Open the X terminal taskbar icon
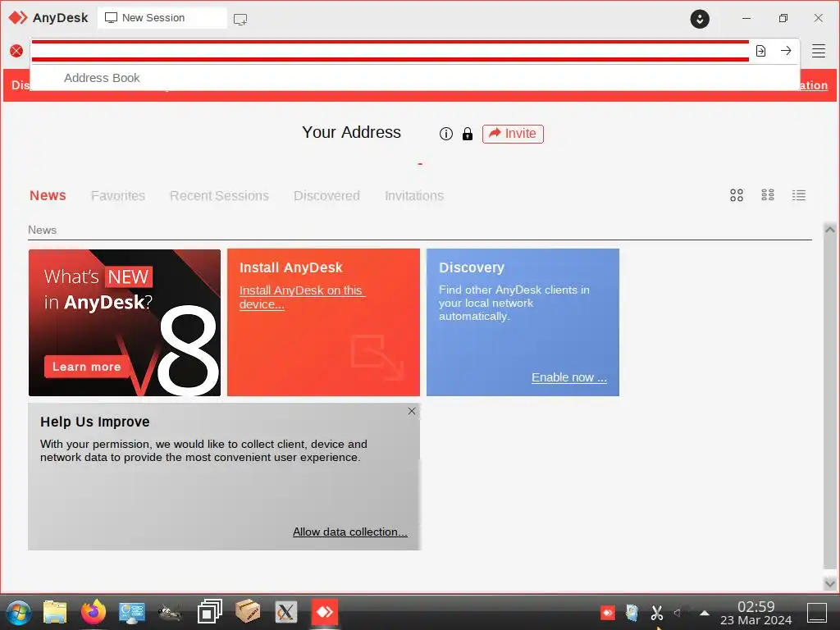This screenshot has height=630, width=840. pos(286,612)
